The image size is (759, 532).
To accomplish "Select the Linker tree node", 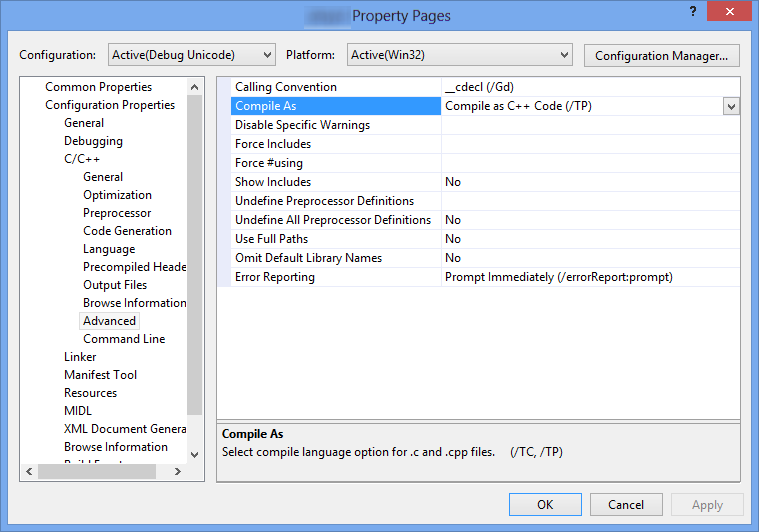I will 80,357.
